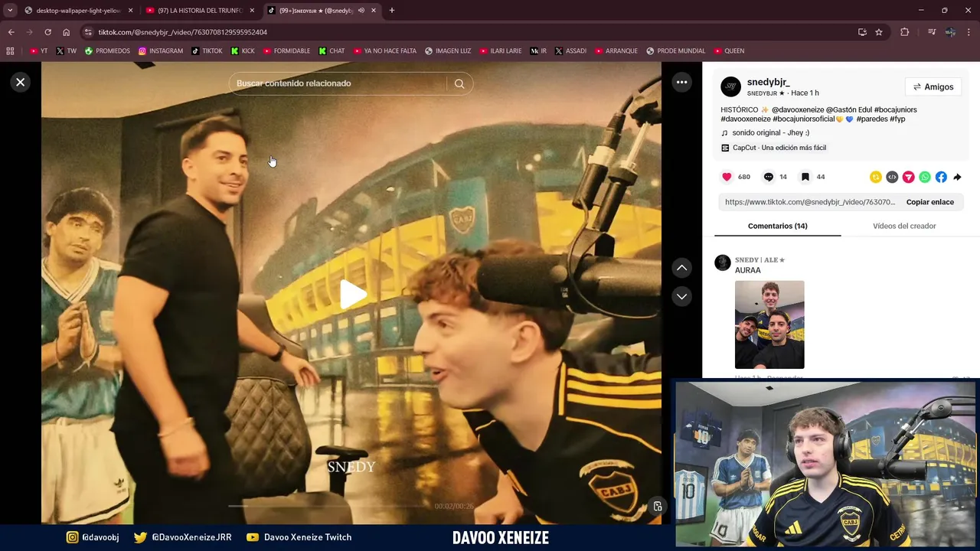
Task: Reload the page
Action: point(47,32)
